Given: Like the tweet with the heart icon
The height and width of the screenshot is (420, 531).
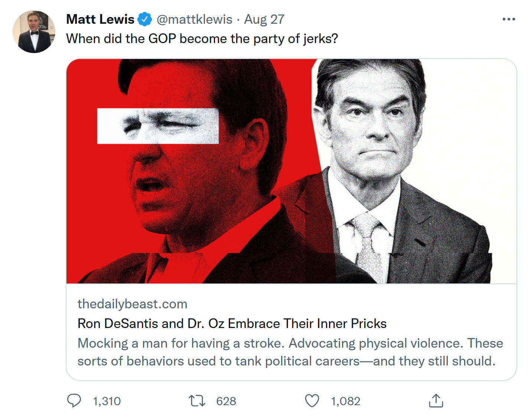Looking at the screenshot, I should click(x=312, y=401).
